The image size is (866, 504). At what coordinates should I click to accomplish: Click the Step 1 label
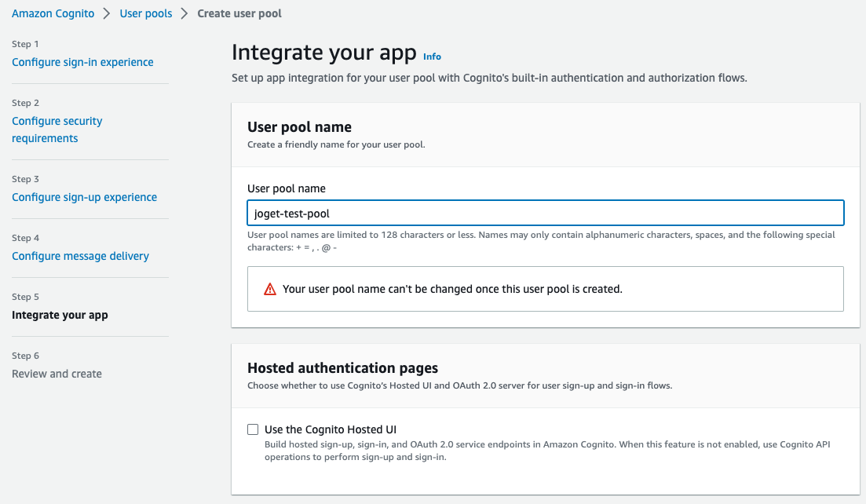coord(25,44)
